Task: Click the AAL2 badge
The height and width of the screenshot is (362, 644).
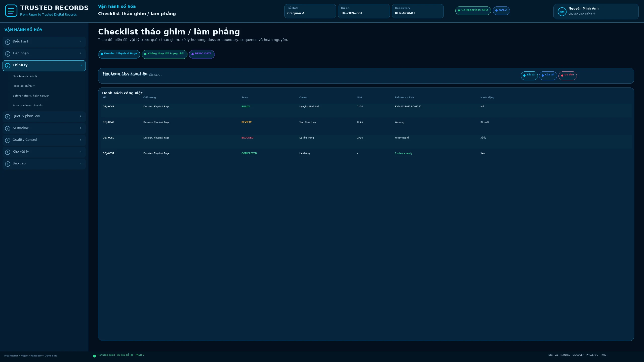Action: tap(501, 11)
